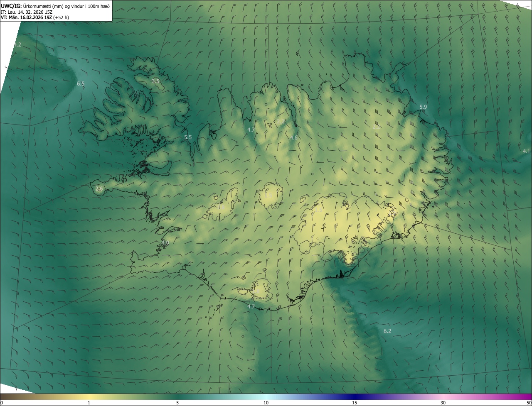Click the 'UWC/IG: Úrkomumætti (mm)' title line
Image resolution: width=532 pixels, height=406 pixels.
pyautogui.click(x=55, y=6)
